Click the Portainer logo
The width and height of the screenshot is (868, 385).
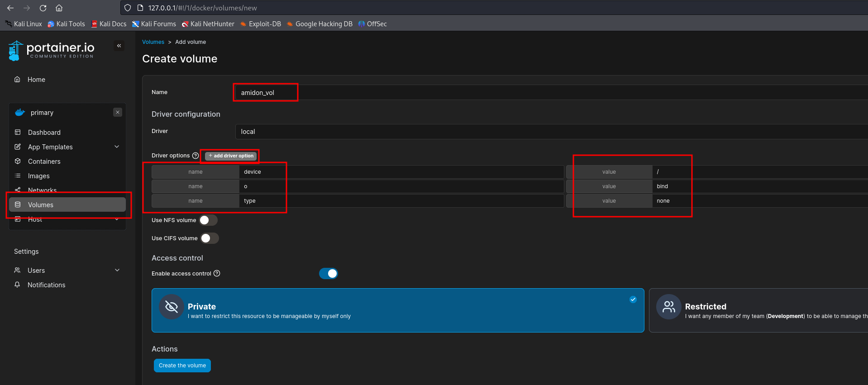(51, 50)
